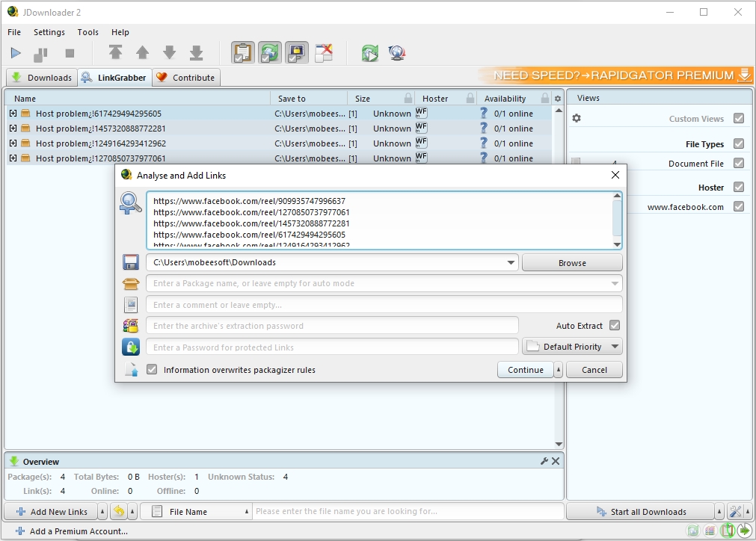756x541 pixels.
Task: Expand package ending 1249164293412962
Action: click(13, 143)
